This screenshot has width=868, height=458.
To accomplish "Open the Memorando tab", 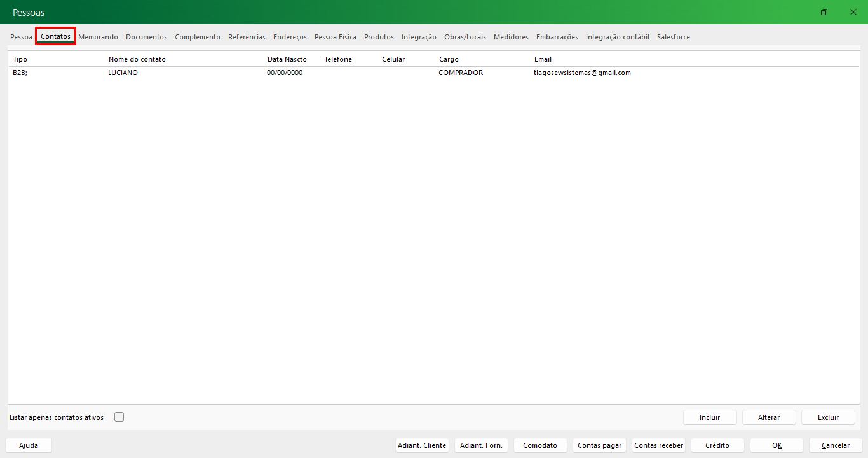I will coord(98,37).
